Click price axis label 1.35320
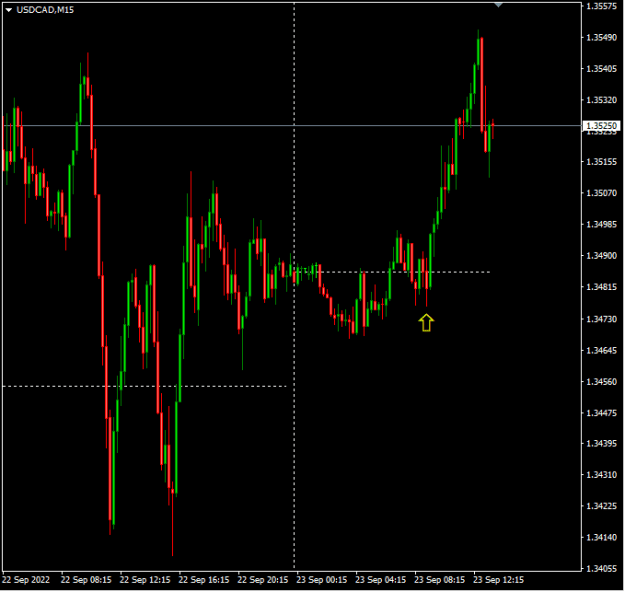This screenshot has height=592, width=625. [x=601, y=100]
